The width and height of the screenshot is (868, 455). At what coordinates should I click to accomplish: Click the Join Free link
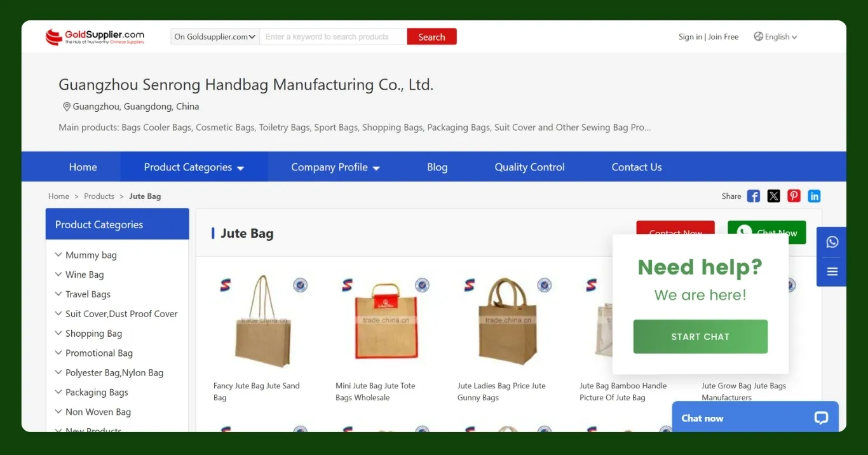[x=723, y=37]
